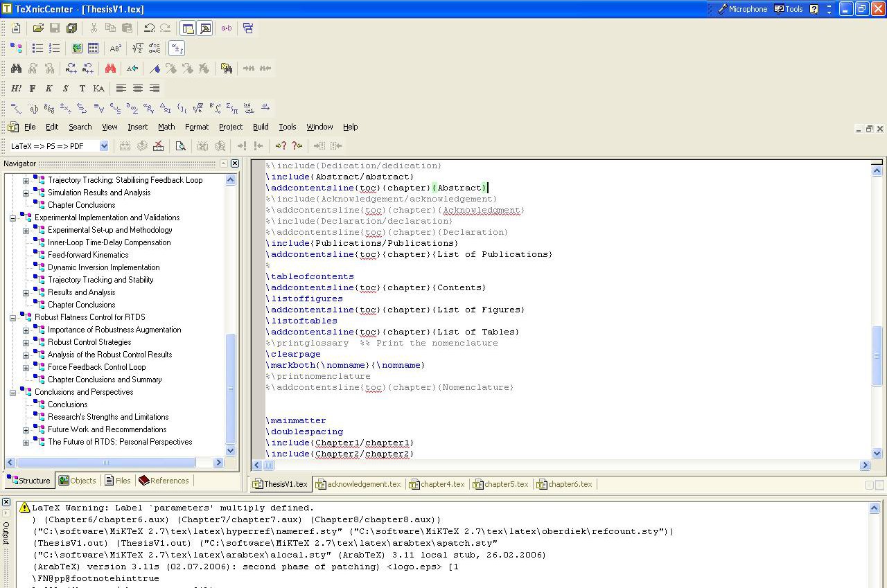The width and height of the screenshot is (887, 588).
Task: Click the undo arrow icon
Action: coord(149,28)
